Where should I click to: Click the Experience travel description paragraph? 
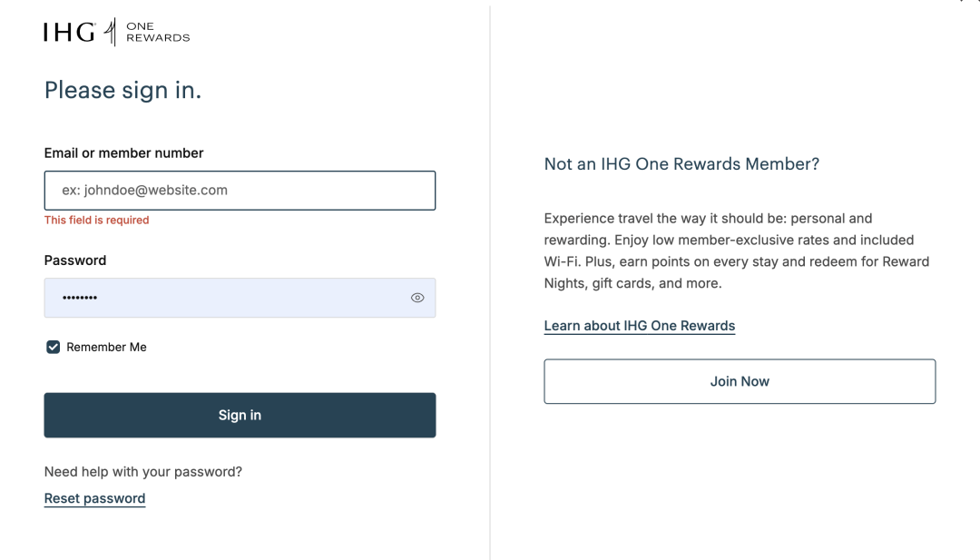(737, 251)
